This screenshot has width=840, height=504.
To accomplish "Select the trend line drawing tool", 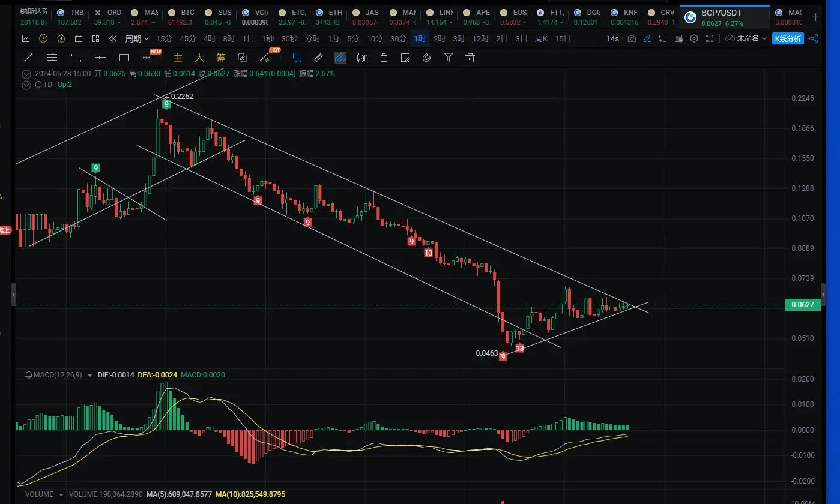I will [x=28, y=58].
